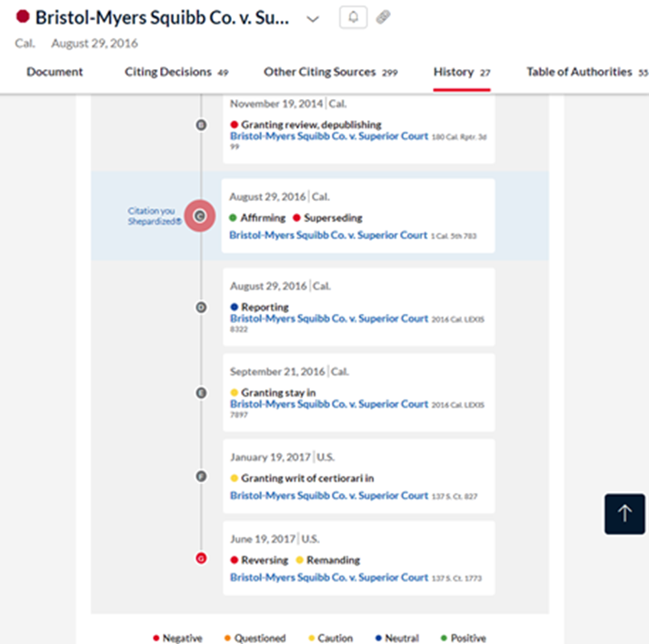649x644 pixels.
Task: Open the 1 Cal. 5th 783 case link
Action: tap(328, 236)
